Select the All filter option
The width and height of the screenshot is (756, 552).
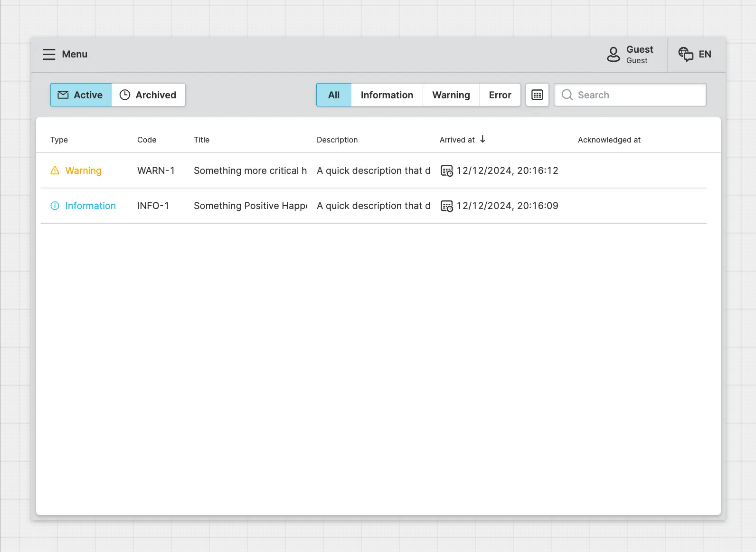click(334, 95)
